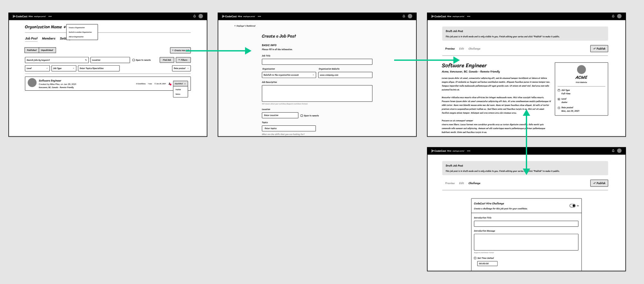Click the ACME organization logo circle
The width and height of the screenshot is (644, 284).
(581, 69)
